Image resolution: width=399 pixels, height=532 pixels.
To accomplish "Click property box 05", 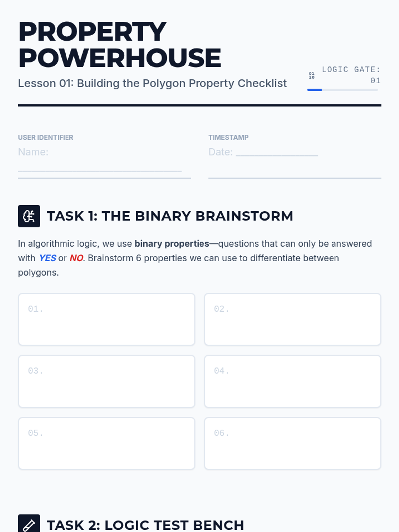I will (106, 444).
